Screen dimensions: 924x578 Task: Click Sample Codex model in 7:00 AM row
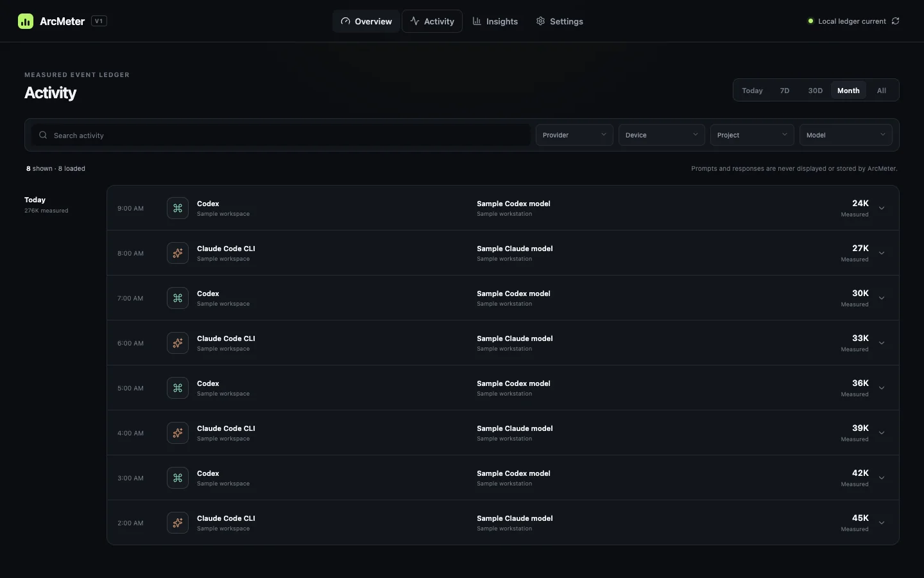[513, 293]
